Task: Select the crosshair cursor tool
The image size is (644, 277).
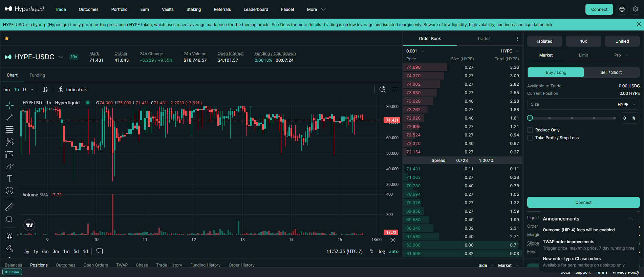Action: pyautogui.click(x=9, y=105)
